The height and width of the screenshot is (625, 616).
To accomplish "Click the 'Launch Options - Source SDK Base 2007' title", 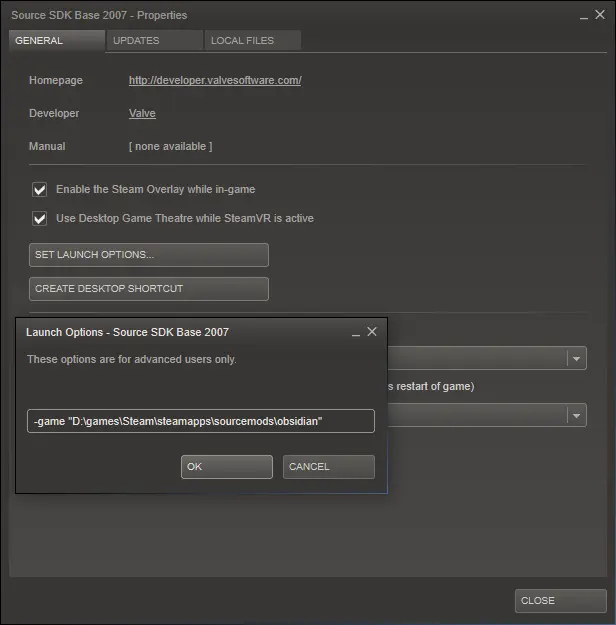I will click(x=127, y=332).
